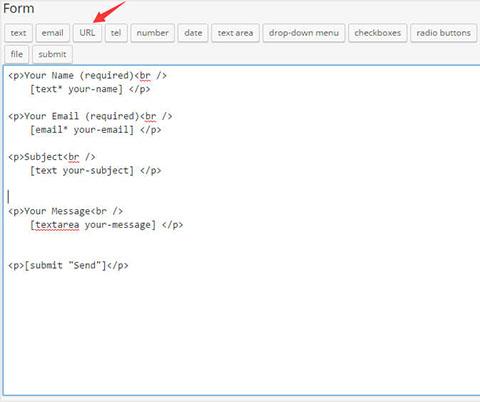
Task: Insert a tel field tag
Action: (116, 33)
